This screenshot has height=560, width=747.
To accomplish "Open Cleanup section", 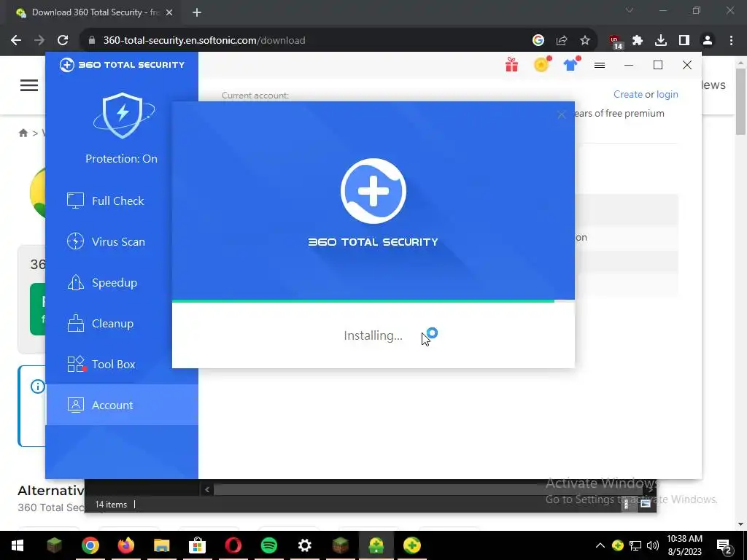I will point(122,324).
